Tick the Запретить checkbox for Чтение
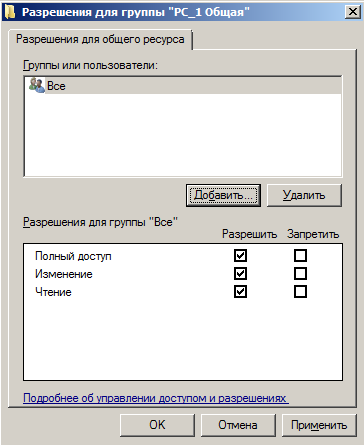The height and width of the screenshot is (445, 364). (x=300, y=292)
